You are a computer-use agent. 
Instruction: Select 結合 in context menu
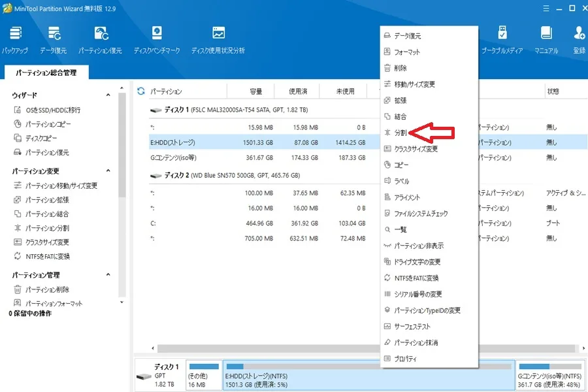click(x=429, y=117)
